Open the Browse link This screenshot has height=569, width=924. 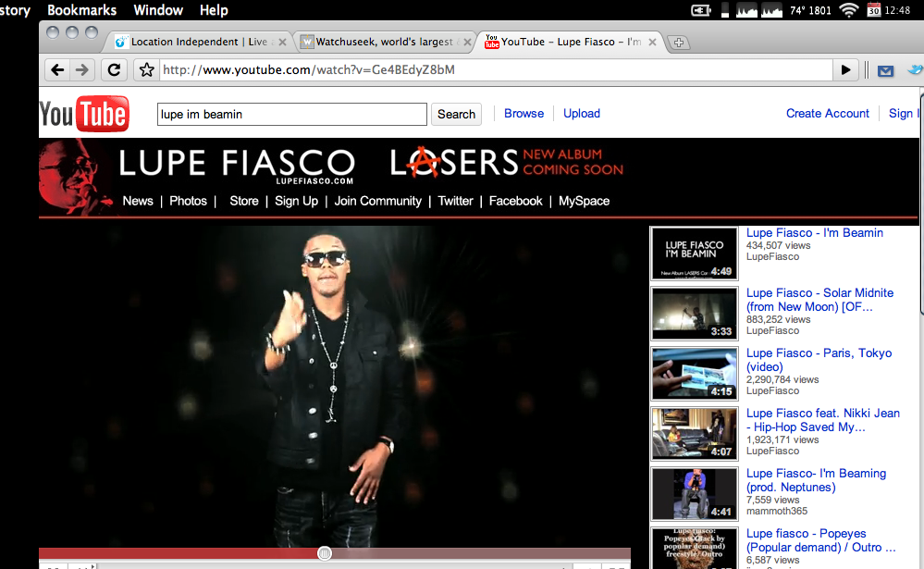point(524,113)
